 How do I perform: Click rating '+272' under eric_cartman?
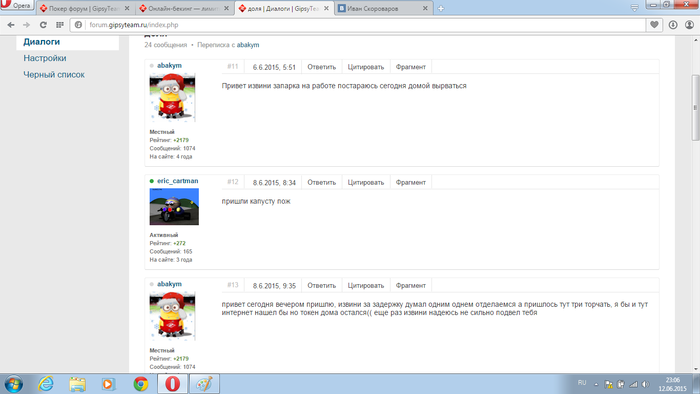(179, 243)
